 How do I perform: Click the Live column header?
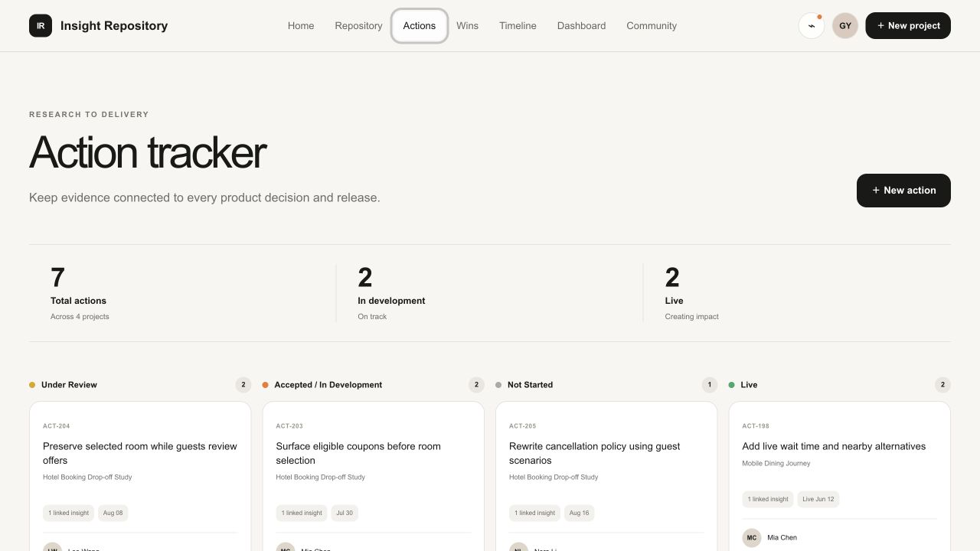pyautogui.click(x=749, y=385)
